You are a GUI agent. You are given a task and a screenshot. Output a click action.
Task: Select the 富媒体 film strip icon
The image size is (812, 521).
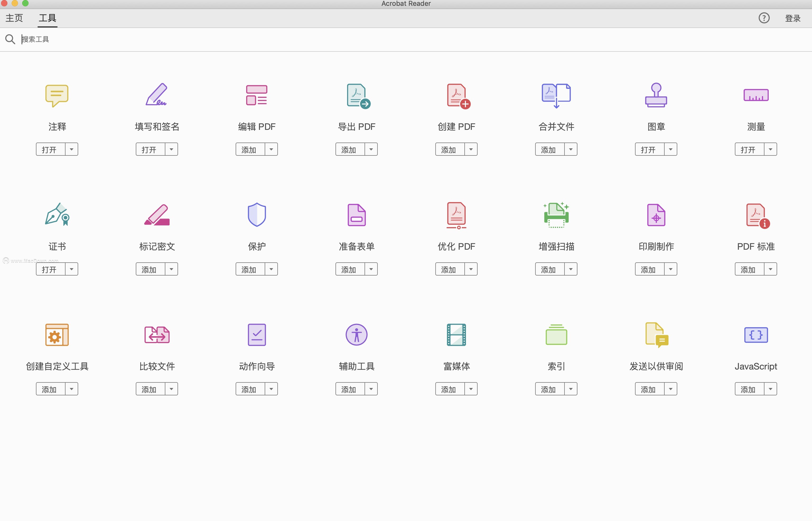[456, 335]
